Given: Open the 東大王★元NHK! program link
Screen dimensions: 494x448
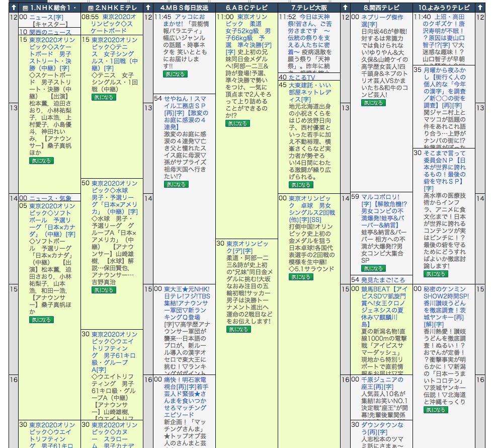Looking at the screenshot, I should click(x=187, y=303).
